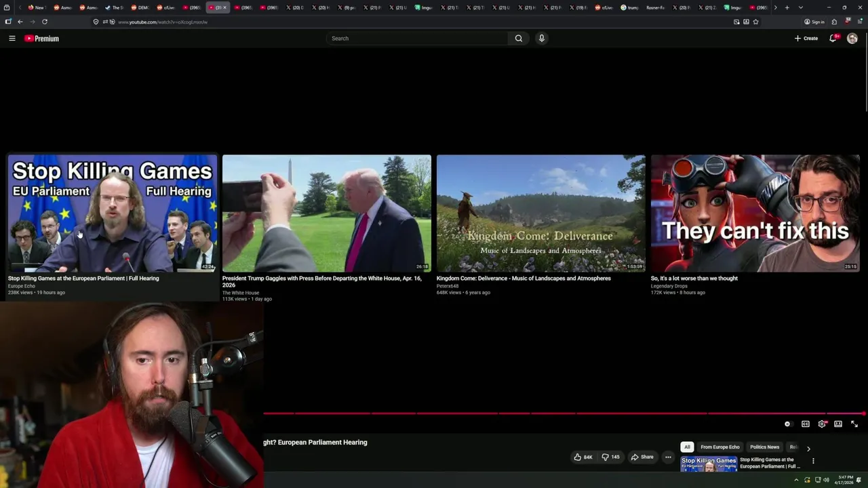Click the youtube.com address bar URL
This screenshot has width=868, height=488.
coord(163,22)
